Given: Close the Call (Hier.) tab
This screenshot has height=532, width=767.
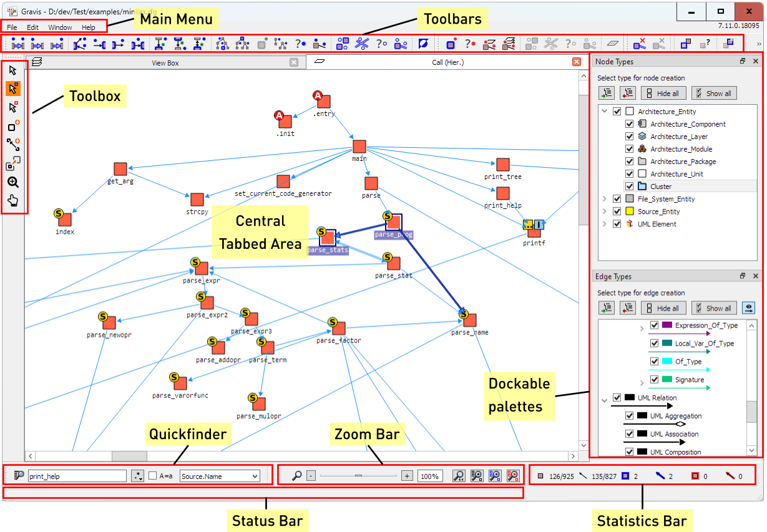Looking at the screenshot, I should (577, 62).
